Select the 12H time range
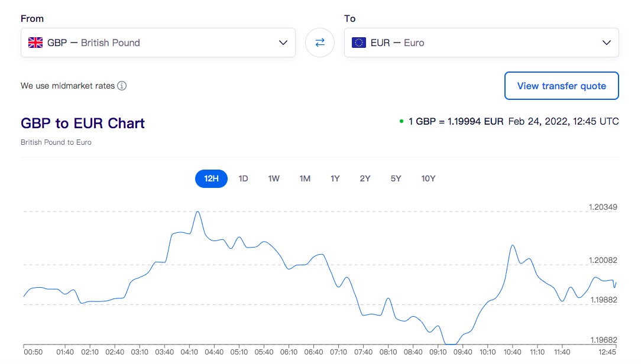The height and width of the screenshot is (364, 641). [211, 178]
